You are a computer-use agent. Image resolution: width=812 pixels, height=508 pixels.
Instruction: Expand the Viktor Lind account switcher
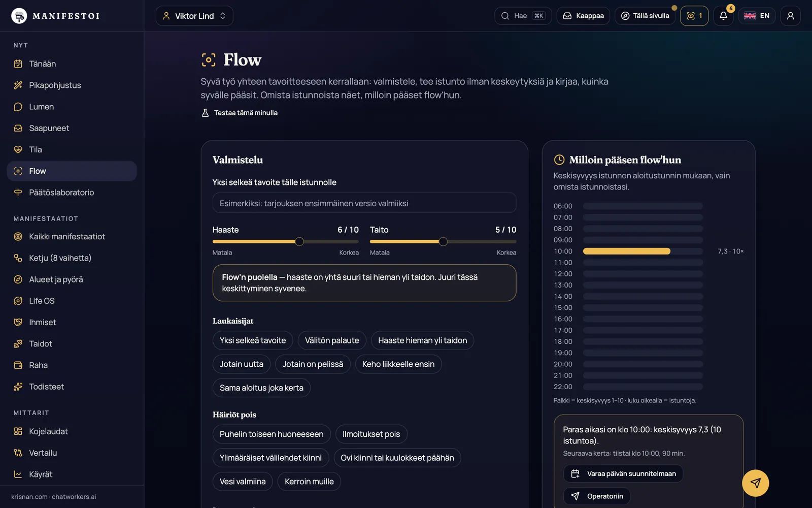pos(194,16)
